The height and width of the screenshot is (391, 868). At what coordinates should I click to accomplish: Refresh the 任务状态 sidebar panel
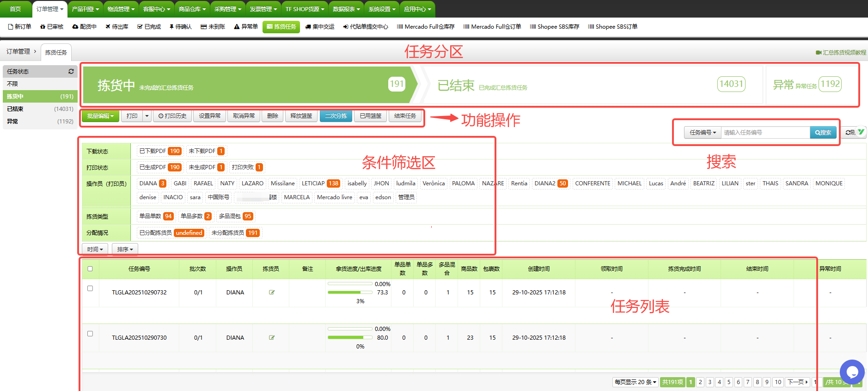71,71
